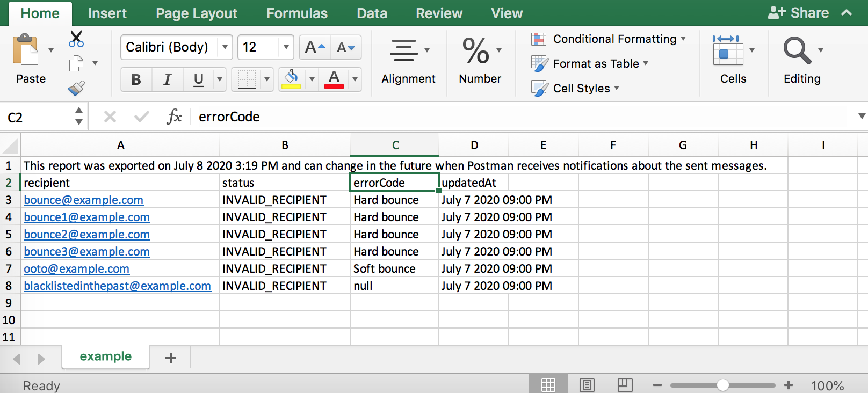Viewport: 868px width, 393px height.
Task: Expand the formula bar arrow
Action: click(x=862, y=116)
